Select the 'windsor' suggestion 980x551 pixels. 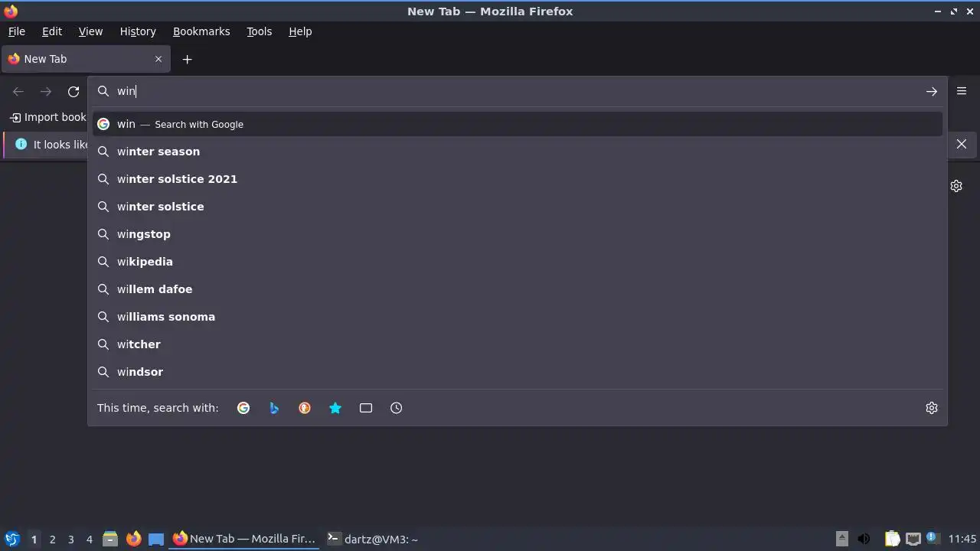pyautogui.click(x=518, y=372)
